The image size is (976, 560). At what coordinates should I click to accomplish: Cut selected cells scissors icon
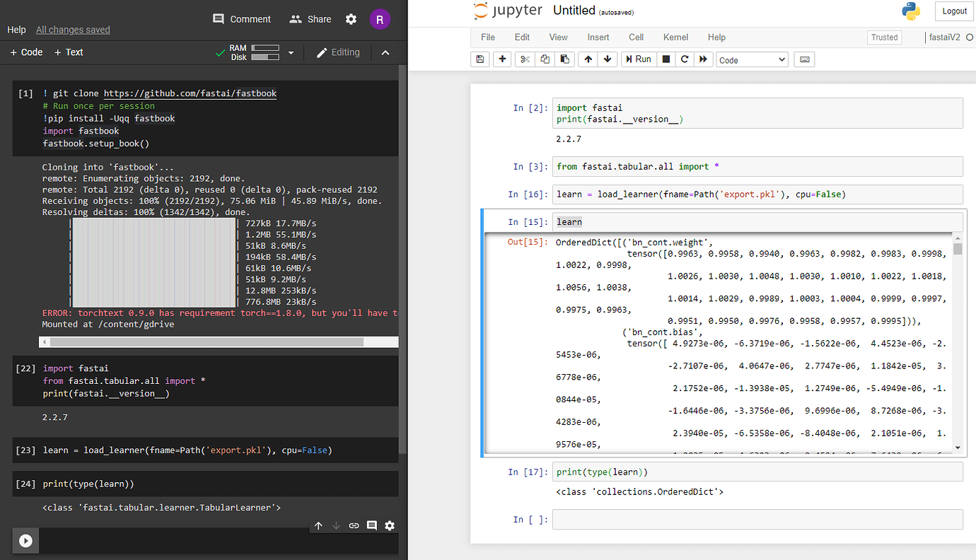coord(525,59)
